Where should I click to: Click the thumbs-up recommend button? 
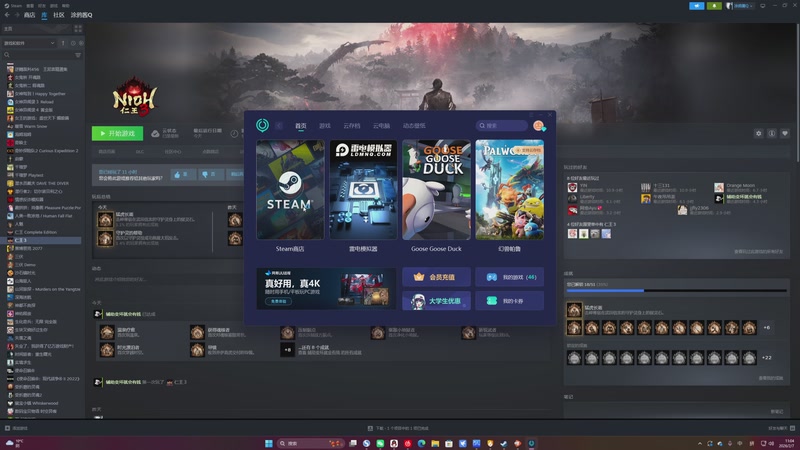pyautogui.click(x=183, y=174)
